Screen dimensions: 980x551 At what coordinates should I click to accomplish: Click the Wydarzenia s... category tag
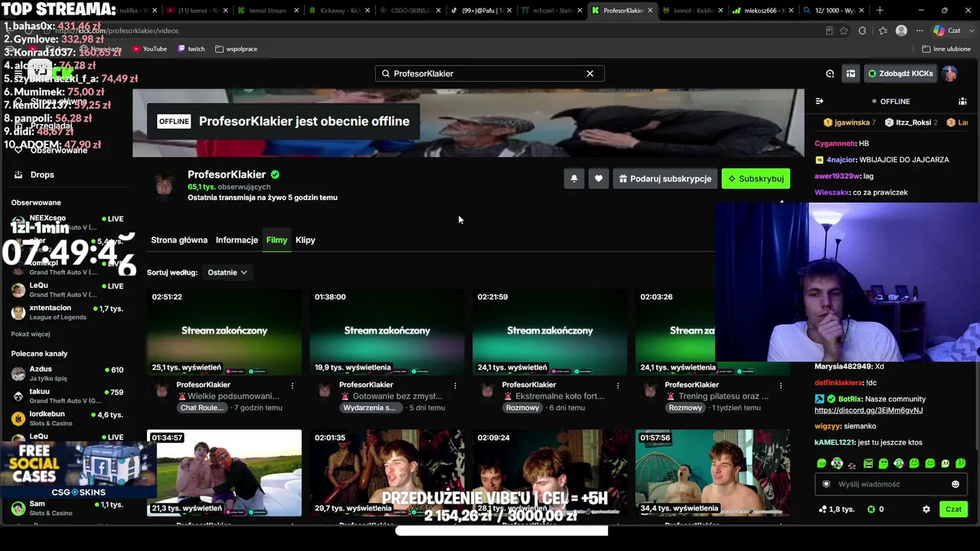click(x=370, y=408)
